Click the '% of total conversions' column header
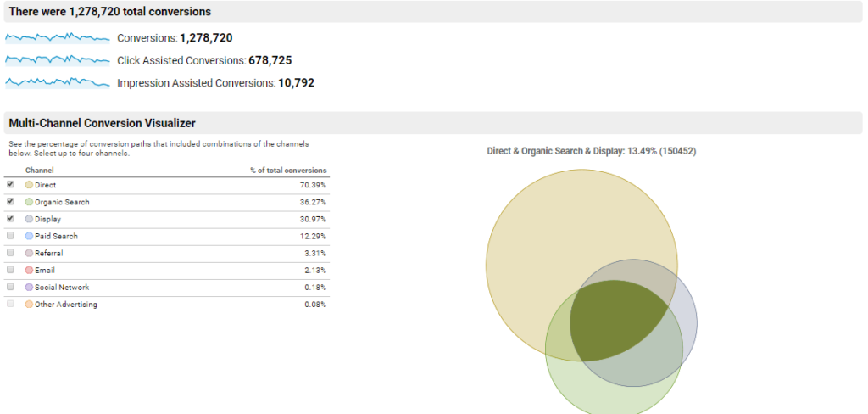Viewport: 868px width, 414px height. [x=288, y=171]
